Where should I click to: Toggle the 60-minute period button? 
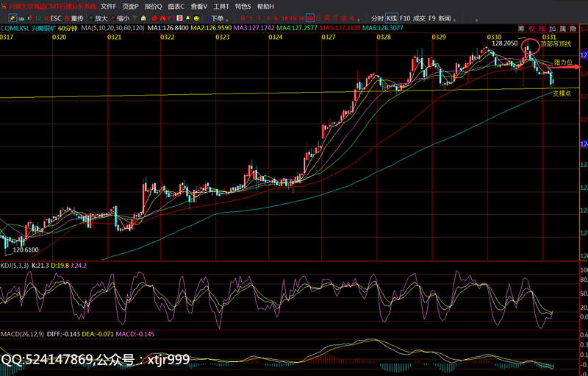[310, 18]
